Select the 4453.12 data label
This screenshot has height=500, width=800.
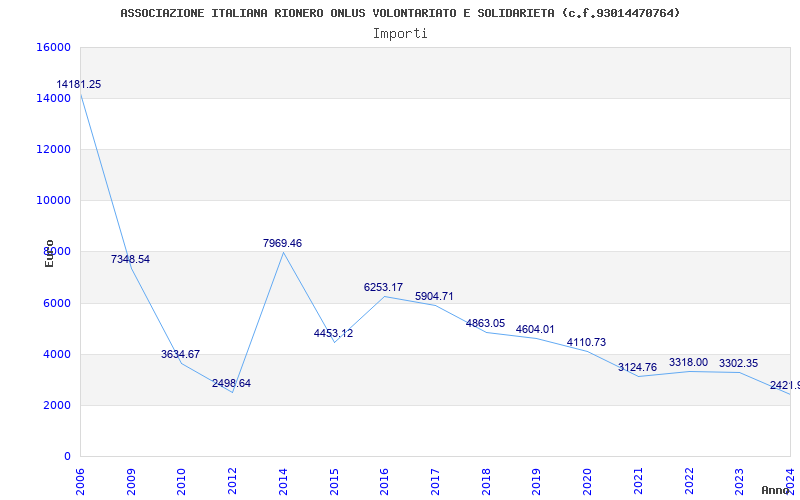(333, 333)
